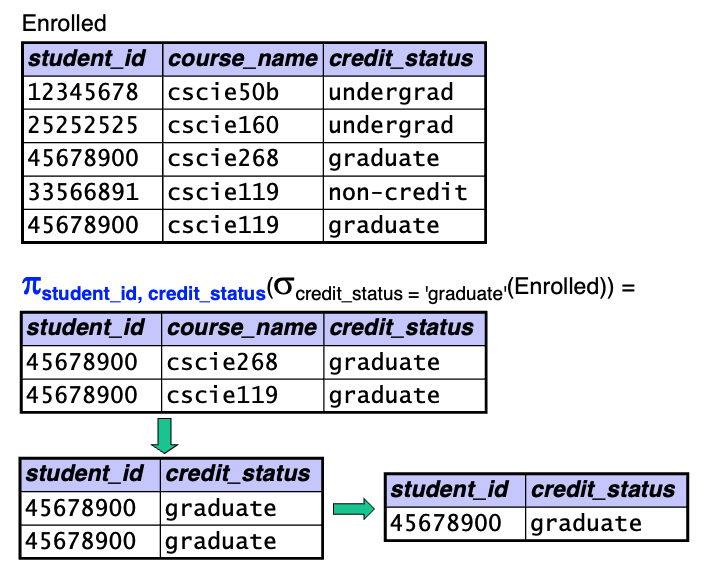
Task: Click course_name header in middle result table
Action: (x=242, y=328)
